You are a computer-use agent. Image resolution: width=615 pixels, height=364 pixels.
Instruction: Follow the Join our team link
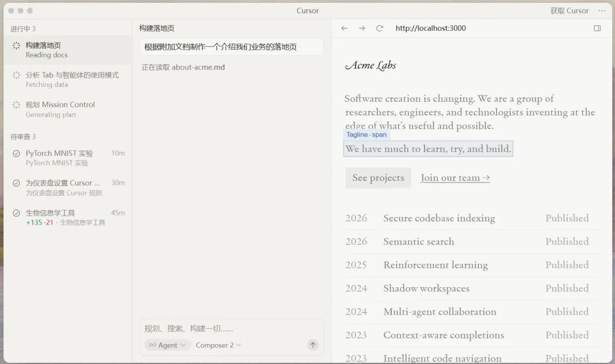pyautogui.click(x=455, y=177)
